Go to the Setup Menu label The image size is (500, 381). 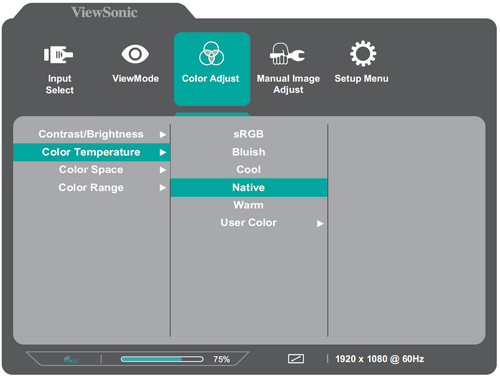[x=362, y=79]
